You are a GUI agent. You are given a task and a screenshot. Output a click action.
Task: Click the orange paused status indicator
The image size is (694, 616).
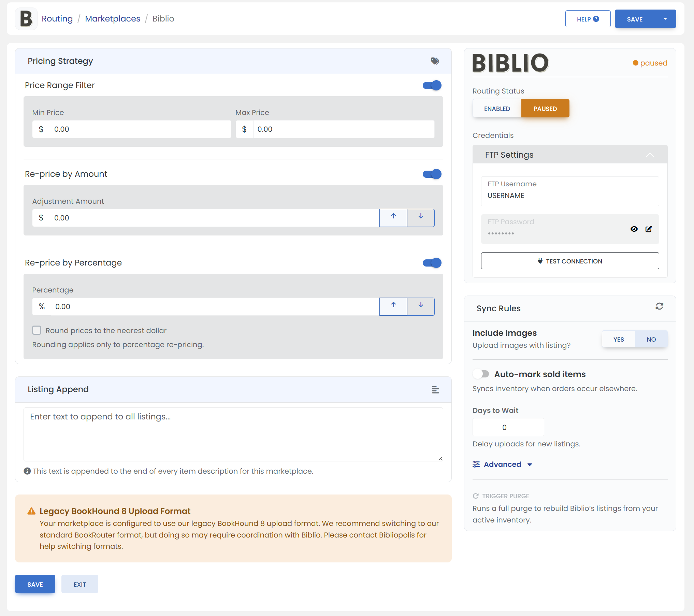(x=650, y=63)
